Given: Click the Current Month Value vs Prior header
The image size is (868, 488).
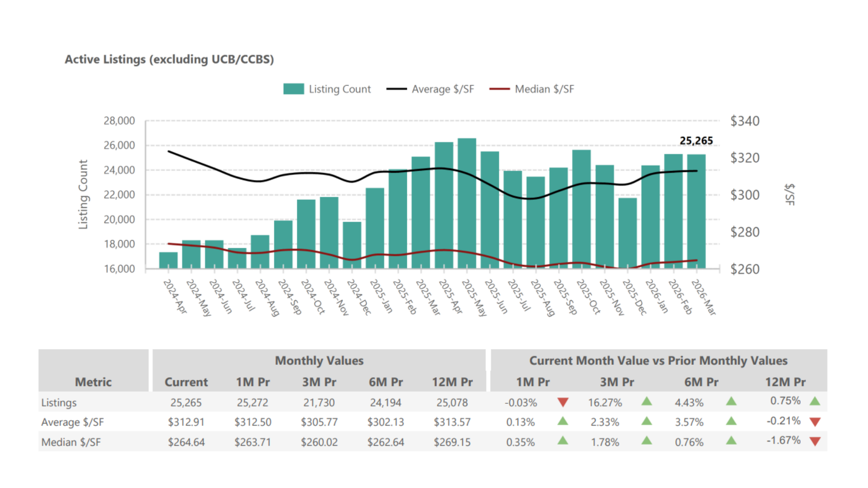Looking at the screenshot, I should point(658,361).
